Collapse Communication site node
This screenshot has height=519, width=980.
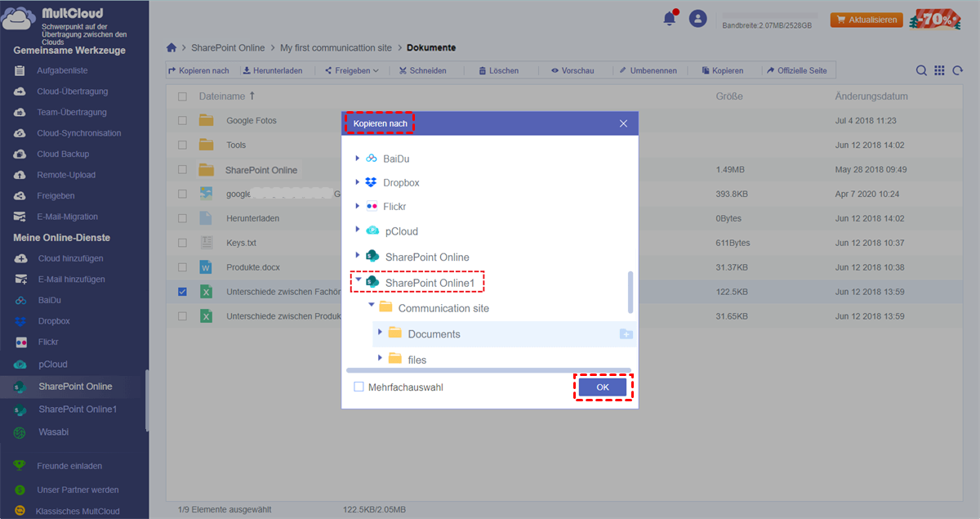tap(372, 305)
